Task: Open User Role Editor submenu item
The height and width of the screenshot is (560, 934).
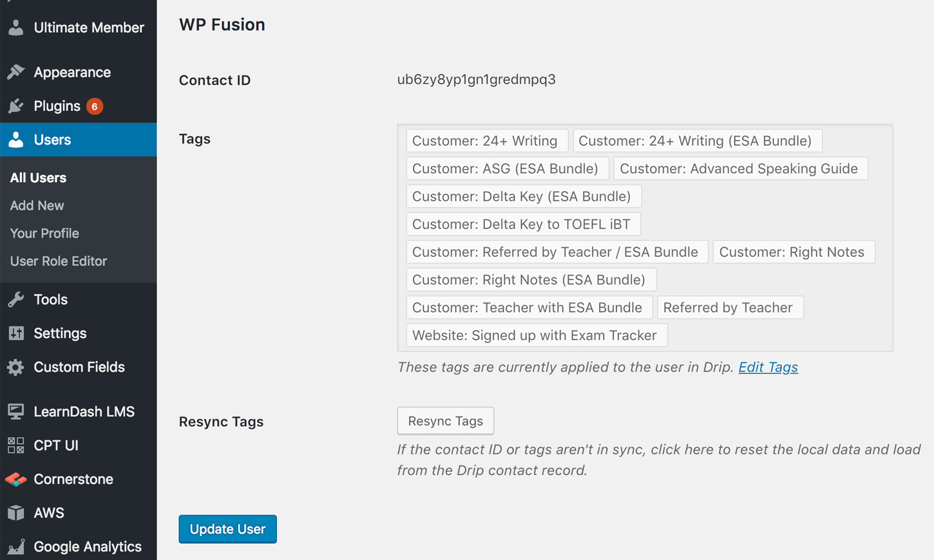Action: pyautogui.click(x=59, y=261)
